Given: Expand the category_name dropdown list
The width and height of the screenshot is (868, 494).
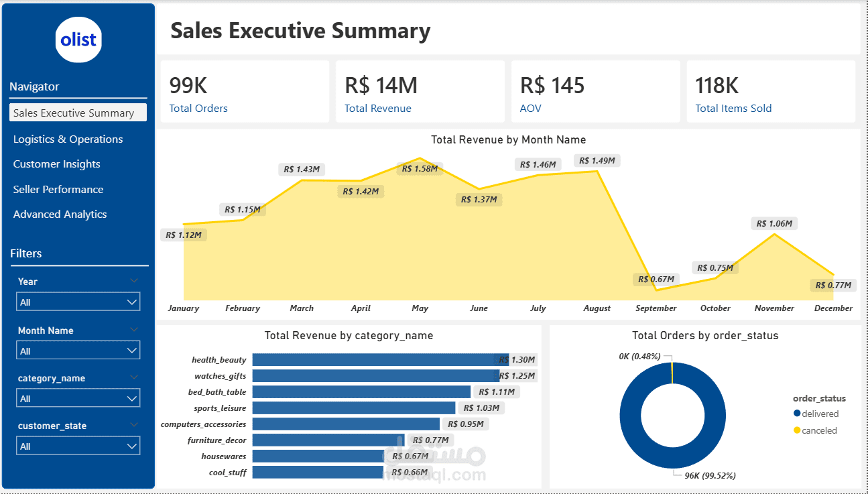Looking at the screenshot, I should pos(78,399).
